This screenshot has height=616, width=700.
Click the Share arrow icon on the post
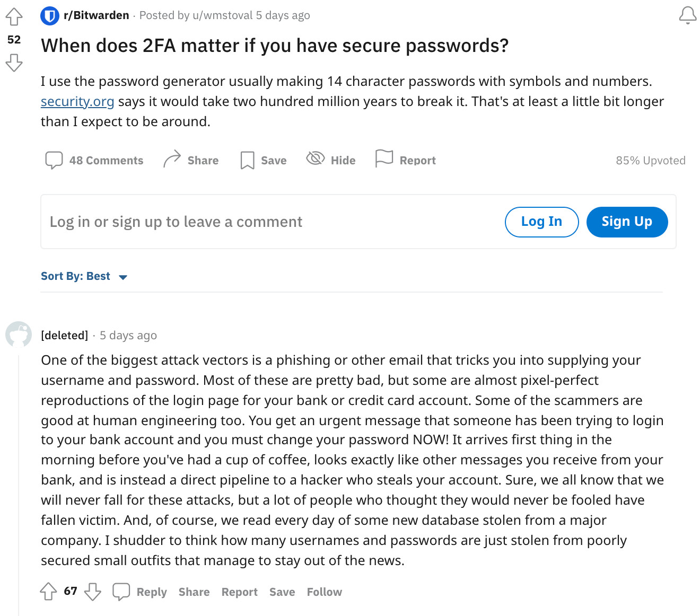171,159
